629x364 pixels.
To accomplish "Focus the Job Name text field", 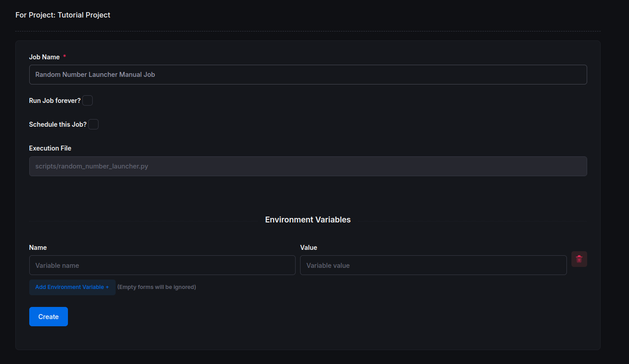I will point(308,75).
